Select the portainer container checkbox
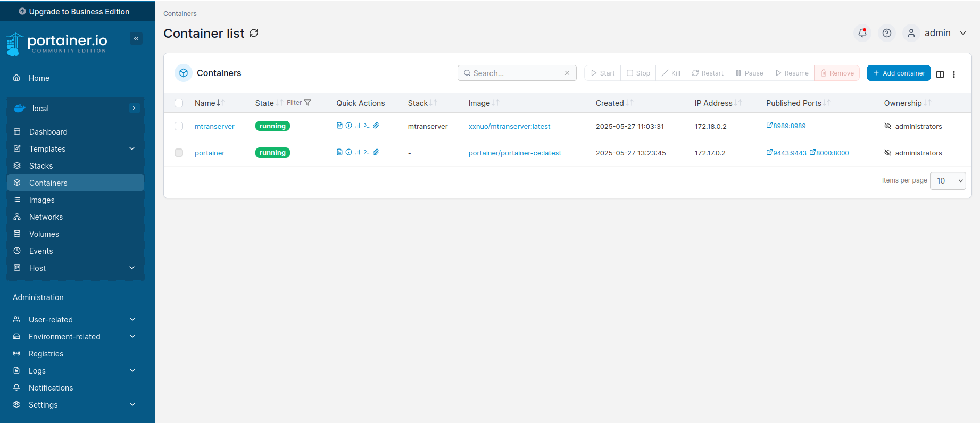The width and height of the screenshot is (980, 423). (x=179, y=153)
